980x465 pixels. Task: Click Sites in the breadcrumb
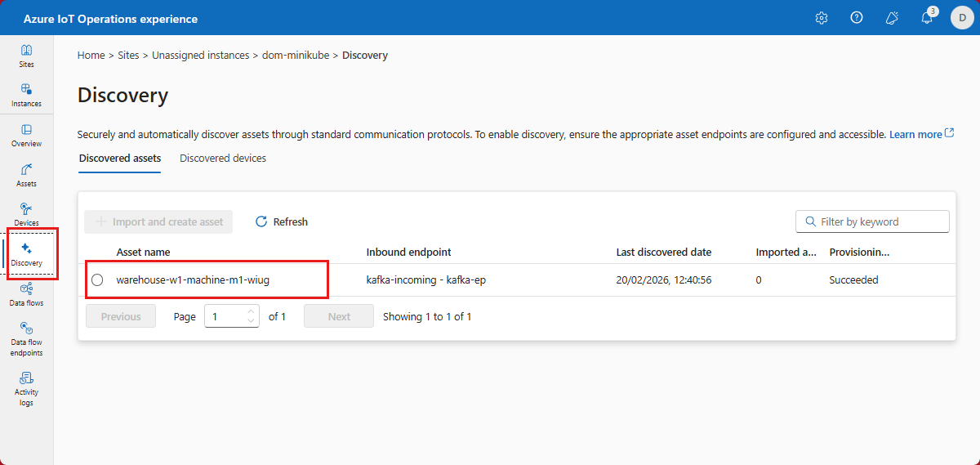(128, 56)
